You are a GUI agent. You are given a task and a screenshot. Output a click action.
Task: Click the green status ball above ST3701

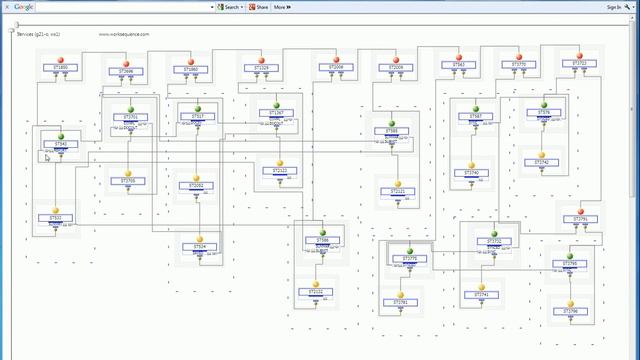131,109
